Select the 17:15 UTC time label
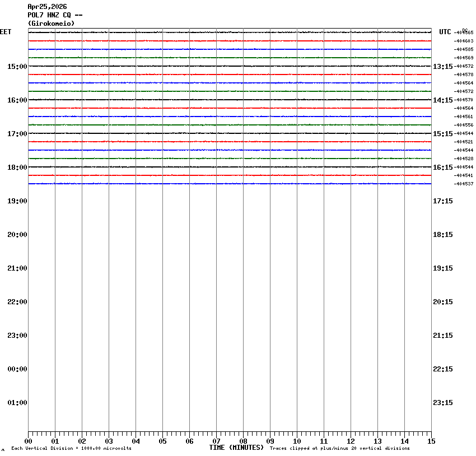The width and height of the screenshot is (476, 456). point(442,201)
